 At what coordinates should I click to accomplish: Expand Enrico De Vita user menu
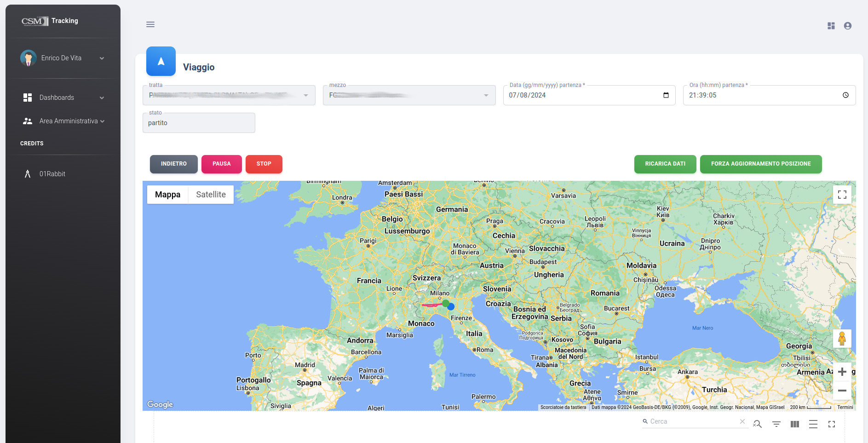tap(102, 58)
